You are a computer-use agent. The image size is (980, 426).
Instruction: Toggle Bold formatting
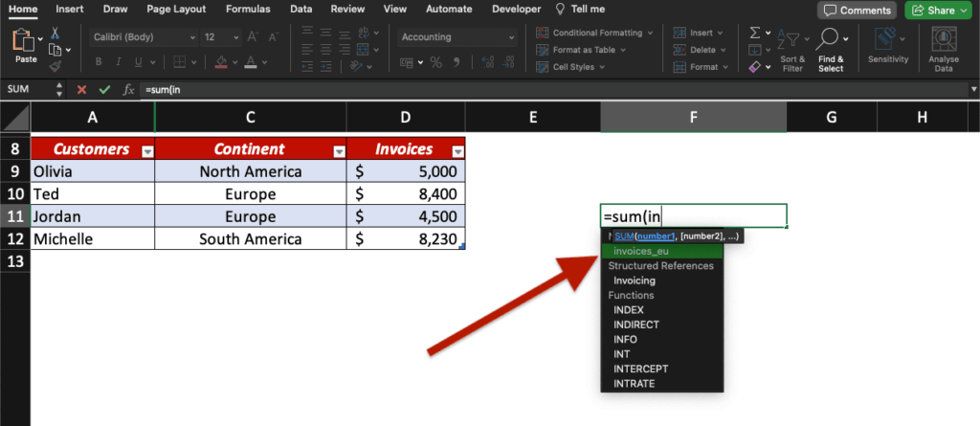click(98, 63)
